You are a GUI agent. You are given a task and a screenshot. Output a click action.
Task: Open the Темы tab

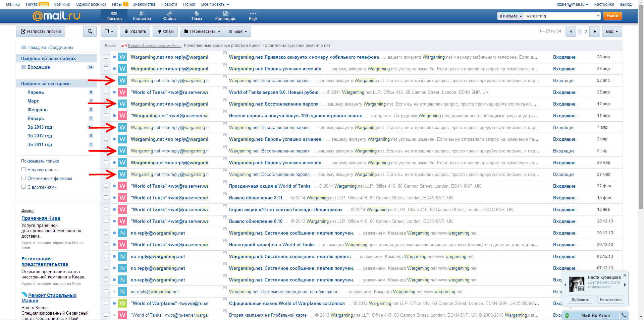(197, 16)
